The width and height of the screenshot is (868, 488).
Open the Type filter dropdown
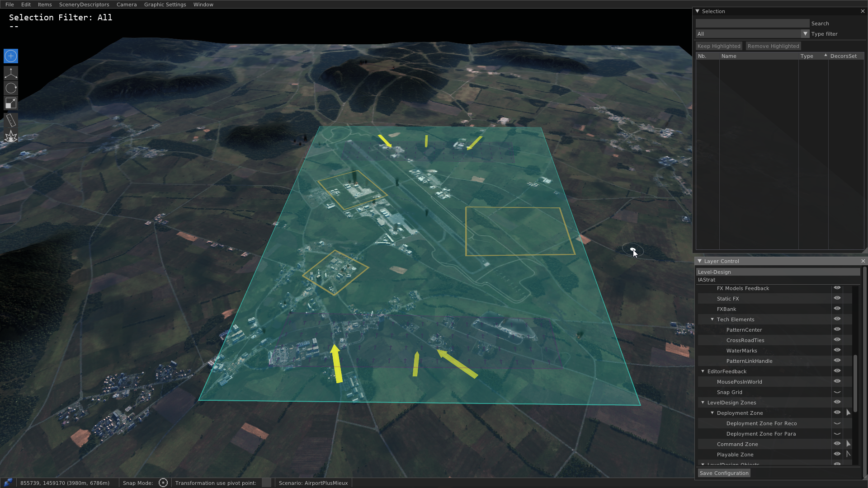[805, 33]
